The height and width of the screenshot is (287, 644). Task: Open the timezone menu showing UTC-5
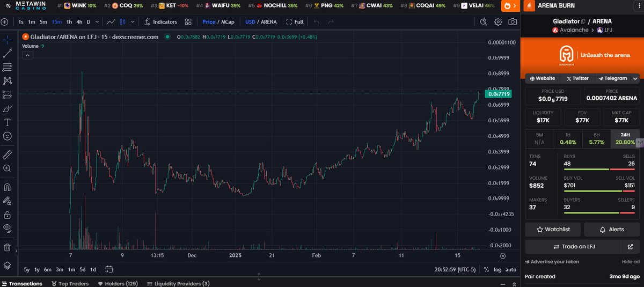455,269
